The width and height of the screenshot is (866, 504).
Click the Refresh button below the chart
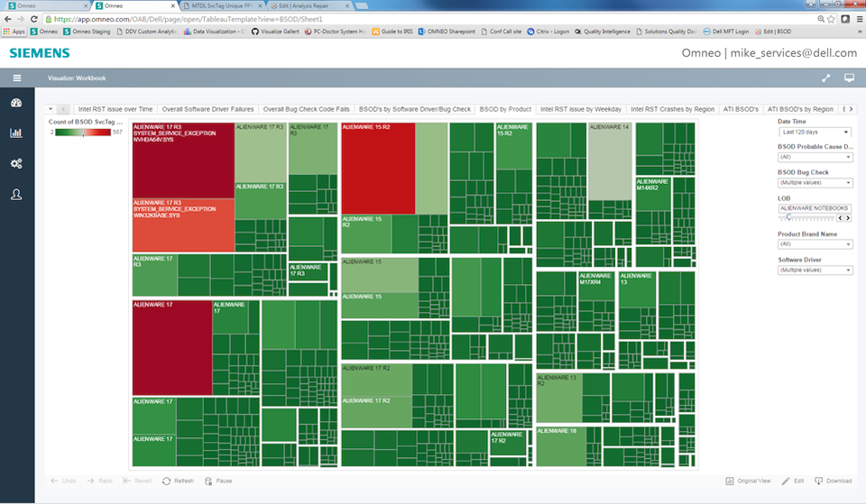[x=178, y=481]
